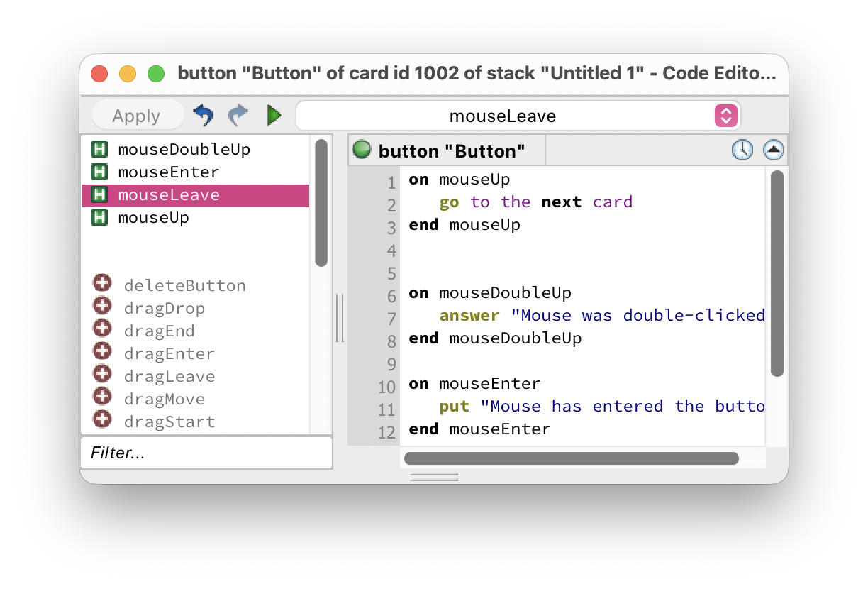This screenshot has width=868, height=589.
Task: Add the deleteButton handler with plus icon
Action: click(x=102, y=283)
